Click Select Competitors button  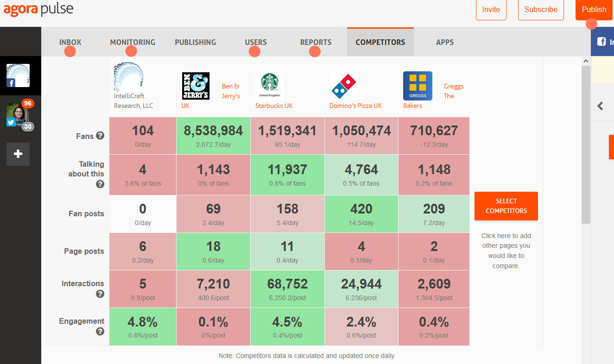click(x=506, y=206)
